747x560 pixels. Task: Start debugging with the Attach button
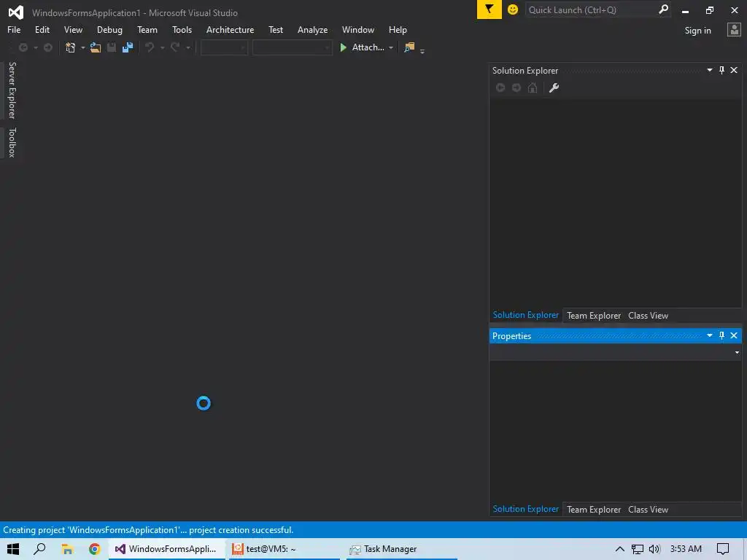pos(362,47)
